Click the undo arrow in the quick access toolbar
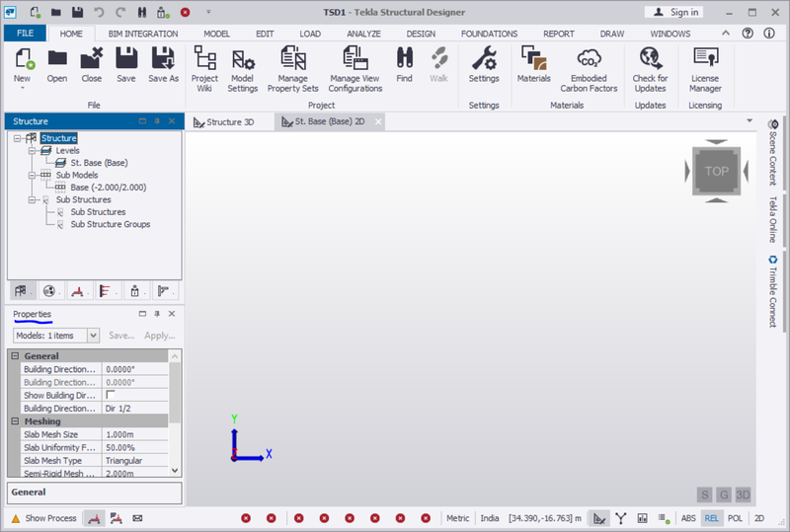790x532 pixels. 99,12
